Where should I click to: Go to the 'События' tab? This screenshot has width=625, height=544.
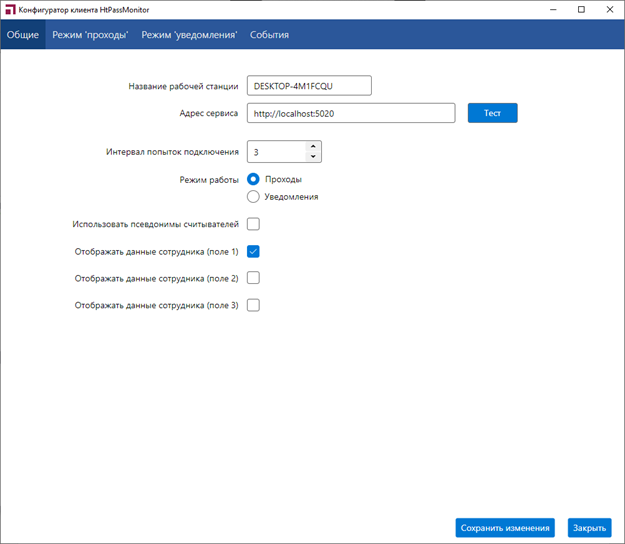[269, 35]
